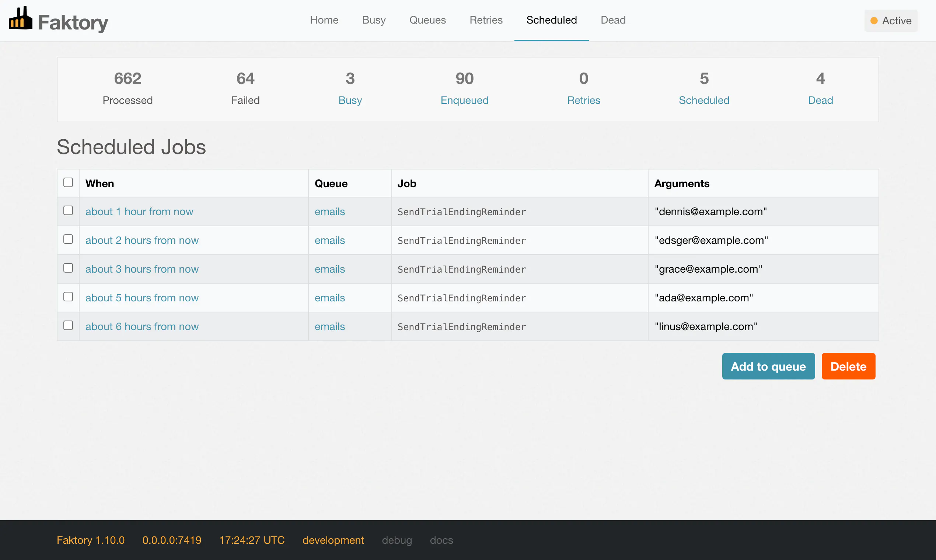Screen dimensions: 936x560
Task: Open the 'about 5 hours from now' job
Action: [x=142, y=298]
